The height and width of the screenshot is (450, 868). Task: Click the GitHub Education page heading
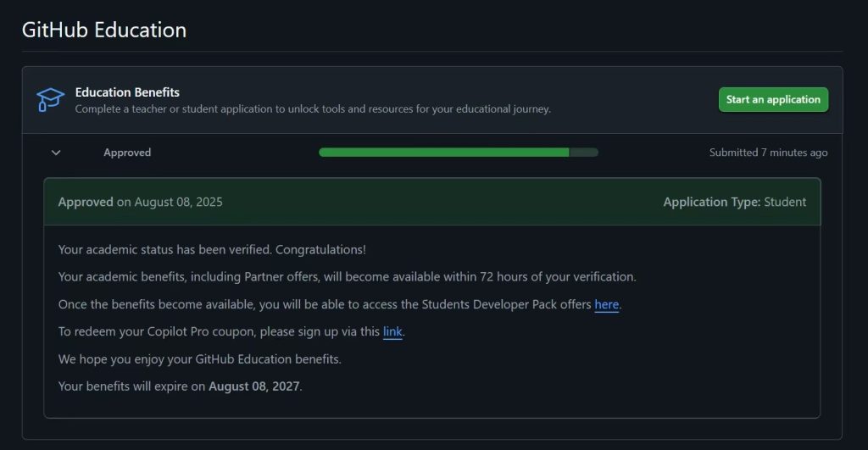[x=104, y=30]
